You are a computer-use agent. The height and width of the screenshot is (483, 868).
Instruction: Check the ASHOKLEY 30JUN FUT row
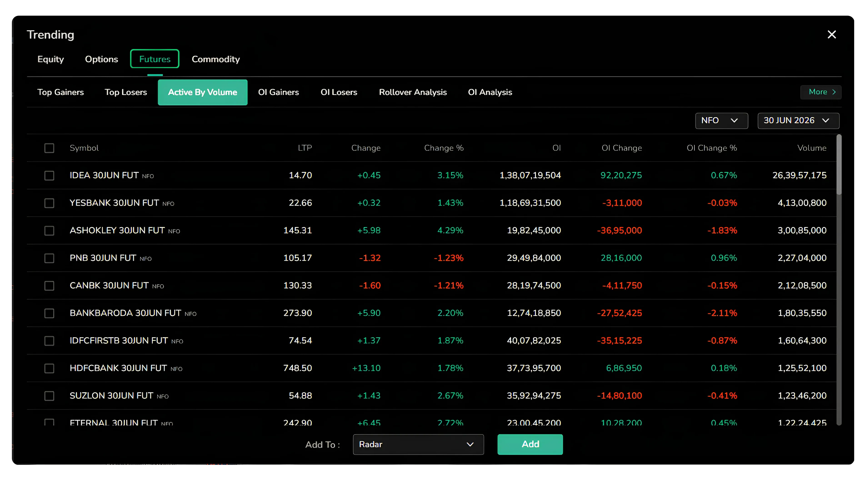coord(49,230)
